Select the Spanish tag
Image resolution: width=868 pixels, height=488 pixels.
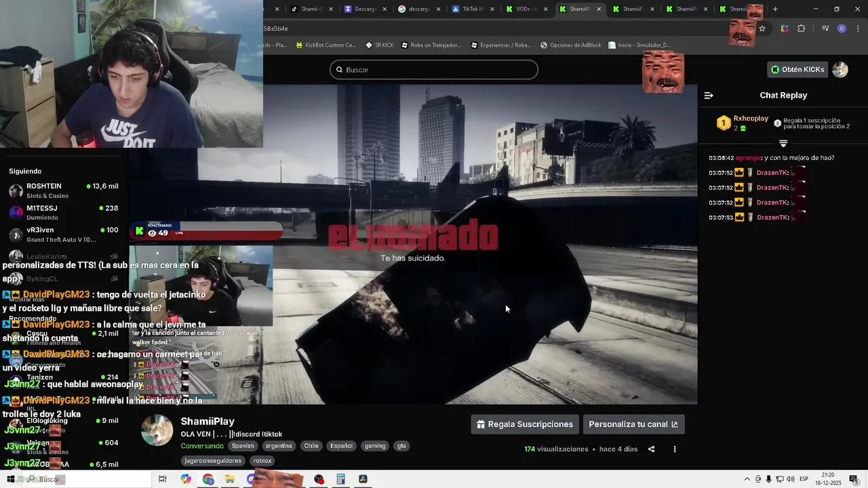(243, 446)
